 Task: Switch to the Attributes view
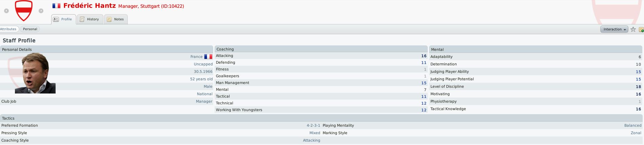[8, 29]
